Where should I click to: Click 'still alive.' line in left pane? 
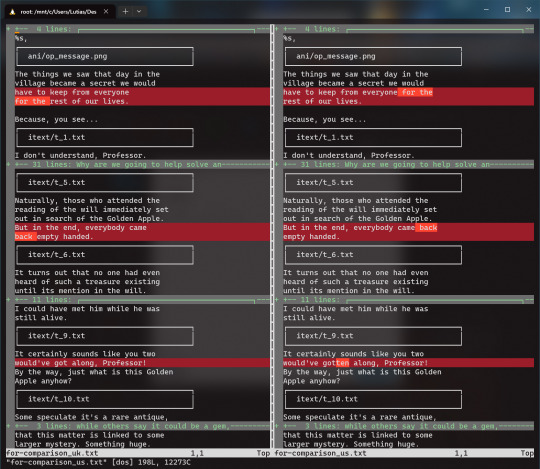(41, 318)
